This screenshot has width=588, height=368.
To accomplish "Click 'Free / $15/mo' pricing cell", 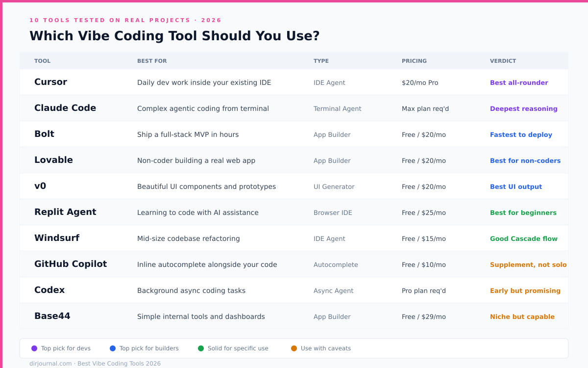I will pyautogui.click(x=424, y=238).
